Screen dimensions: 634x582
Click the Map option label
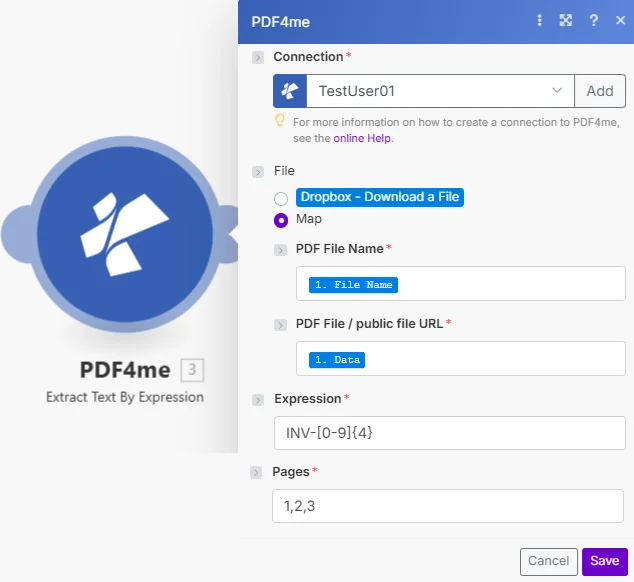(x=309, y=219)
